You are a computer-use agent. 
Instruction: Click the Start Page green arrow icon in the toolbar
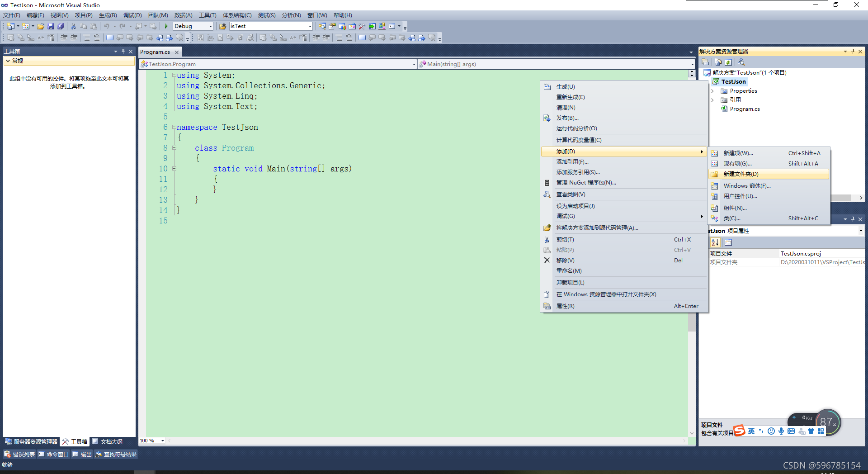click(x=372, y=26)
